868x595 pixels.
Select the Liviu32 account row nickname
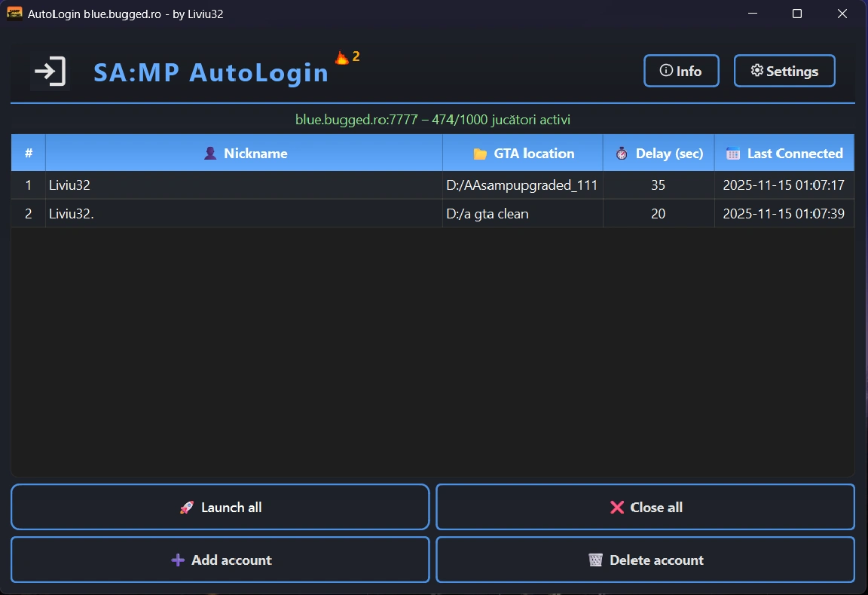69,185
